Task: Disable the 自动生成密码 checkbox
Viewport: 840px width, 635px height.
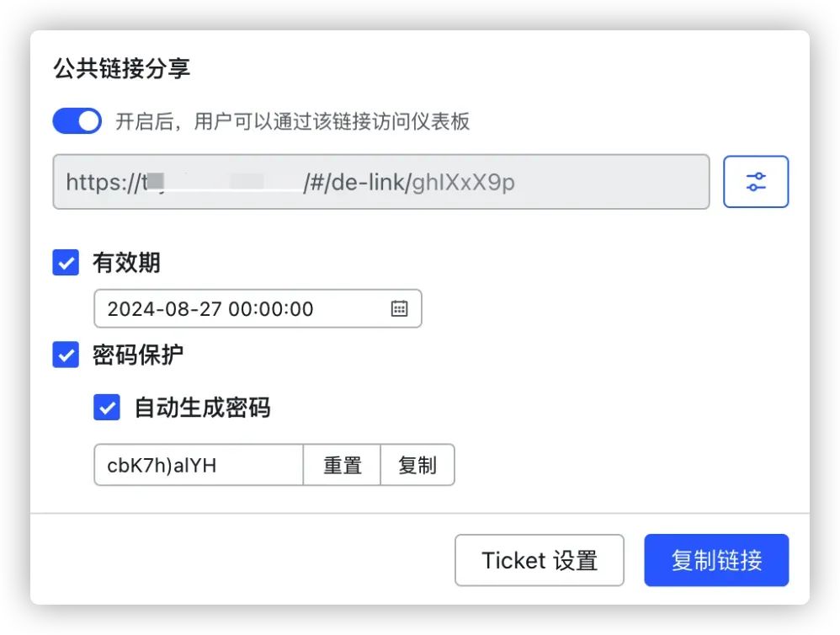Action: tap(107, 408)
